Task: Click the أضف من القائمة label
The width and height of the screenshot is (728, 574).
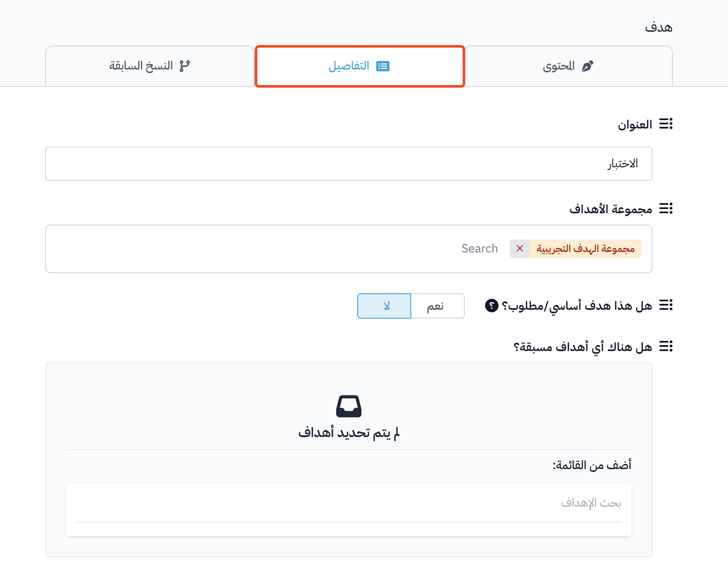Action: click(592, 465)
